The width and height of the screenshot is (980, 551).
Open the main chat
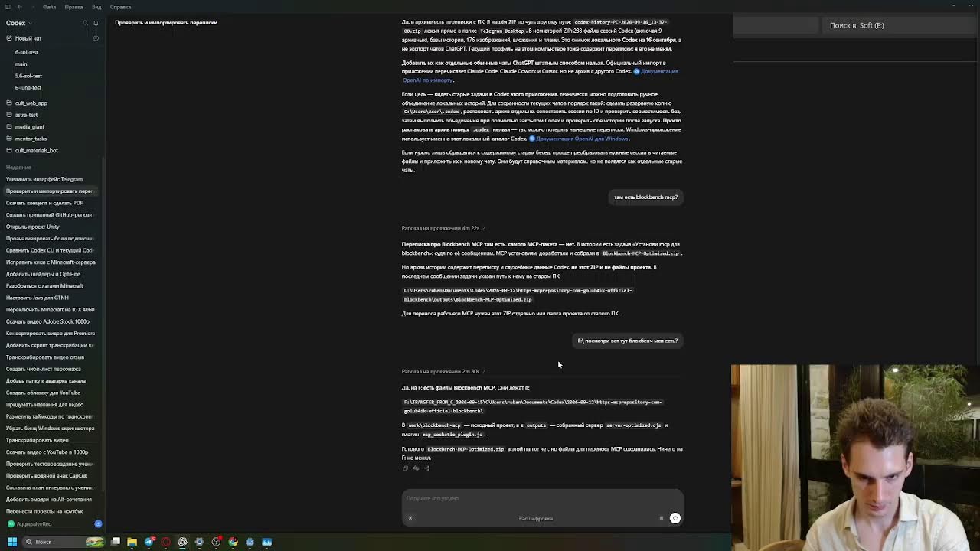coord(21,64)
